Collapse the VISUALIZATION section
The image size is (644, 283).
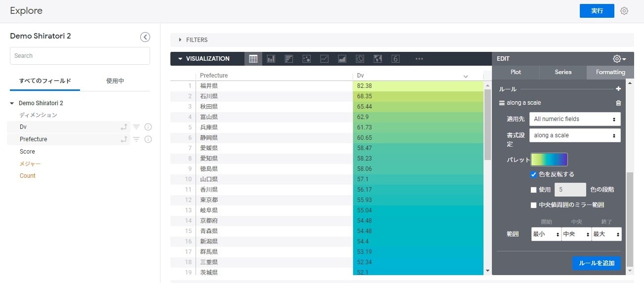[x=203, y=59]
